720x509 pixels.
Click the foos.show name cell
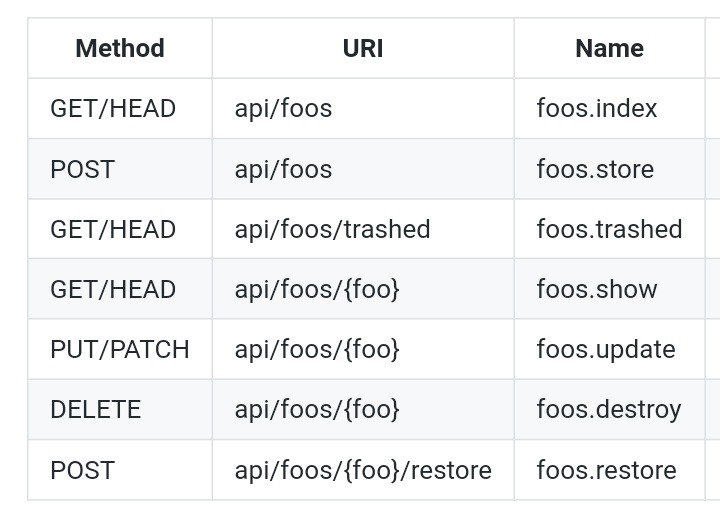point(609,289)
